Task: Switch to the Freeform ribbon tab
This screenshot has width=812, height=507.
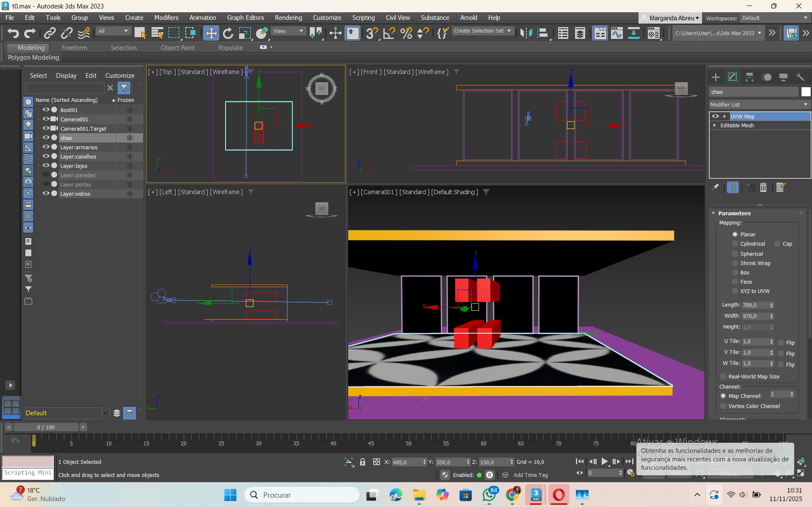Action: [x=74, y=48]
